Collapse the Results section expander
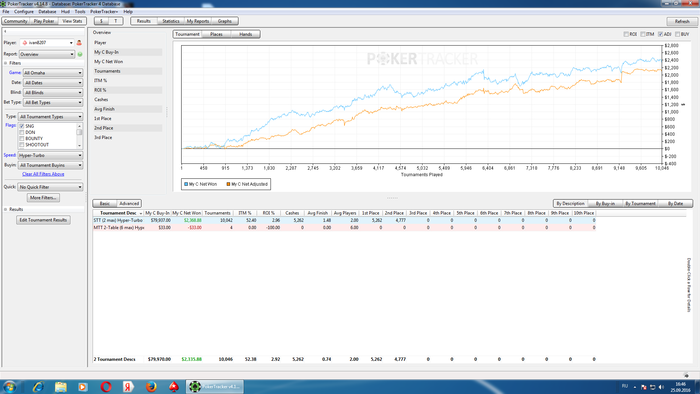This screenshot has width=700, height=394. click(6, 209)
